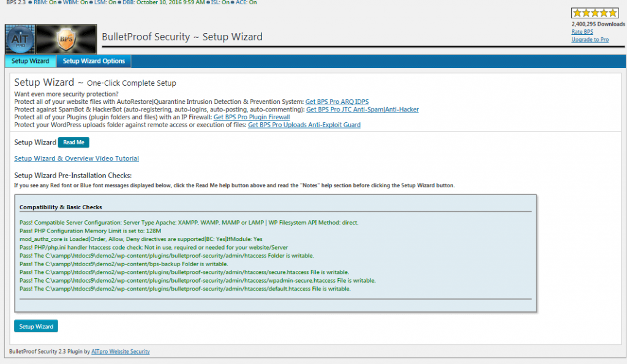
Task: Open Get BPS Pro Uploads Anti-Exploit Guard link
Action: pos(304,125)
